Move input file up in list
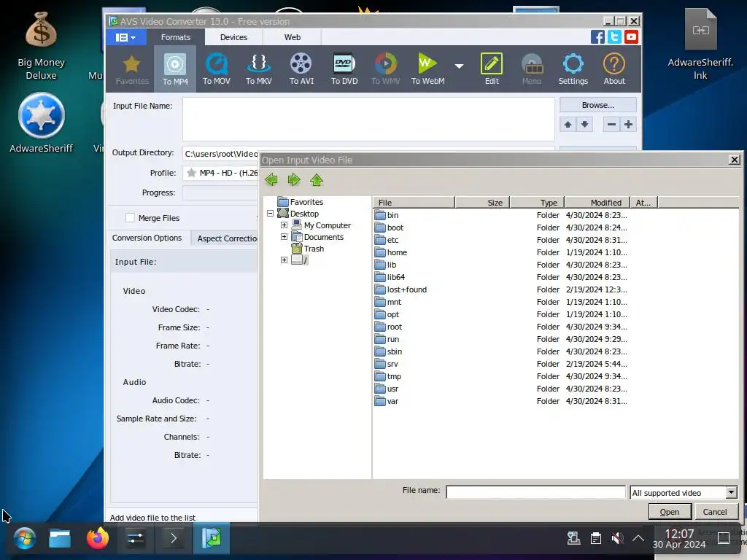Viewport: 747px width, 560px height. 568,124
